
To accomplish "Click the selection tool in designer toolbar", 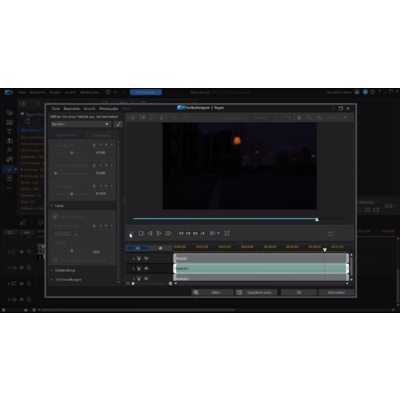I will point(133,117).
